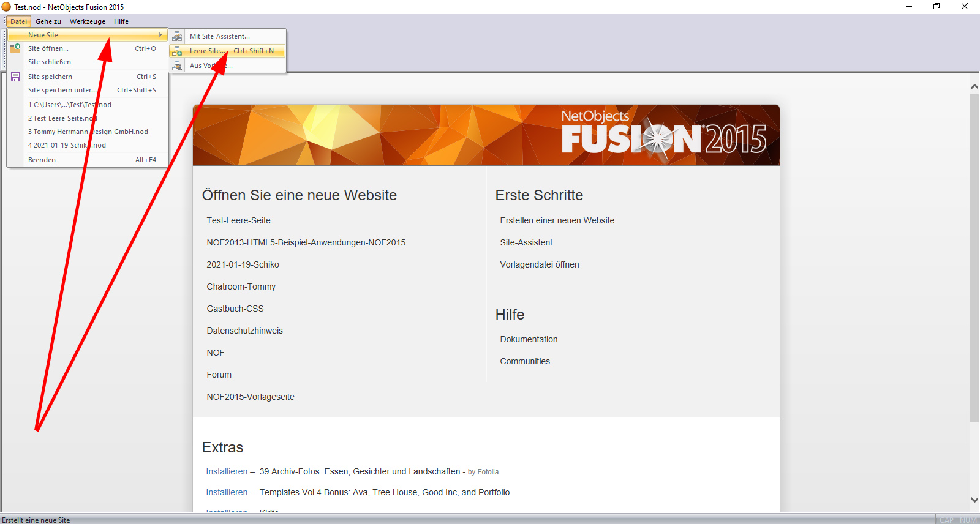Screen dimensions: 980x524
Task: Expand the Neue Site submenu arrow
Action: (160, 35)
